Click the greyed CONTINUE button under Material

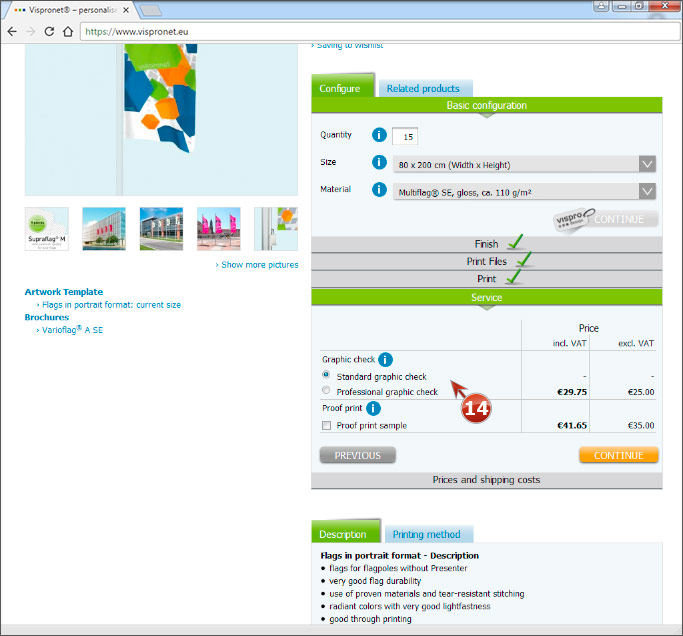click(x=619, y=219)
